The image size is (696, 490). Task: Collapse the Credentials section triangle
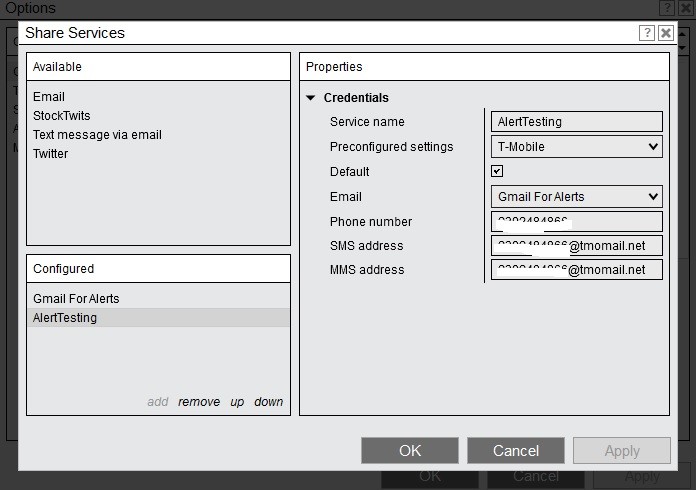tap(311, 98)
